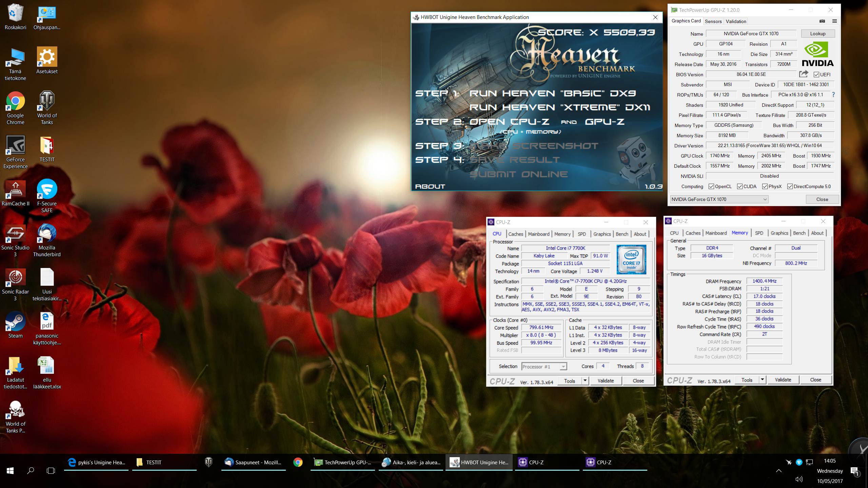Viewport: 868px width, 488px height.
Task: Toggle CUDA checkbox in GPU-Z
Action: [x=740, y=186]
